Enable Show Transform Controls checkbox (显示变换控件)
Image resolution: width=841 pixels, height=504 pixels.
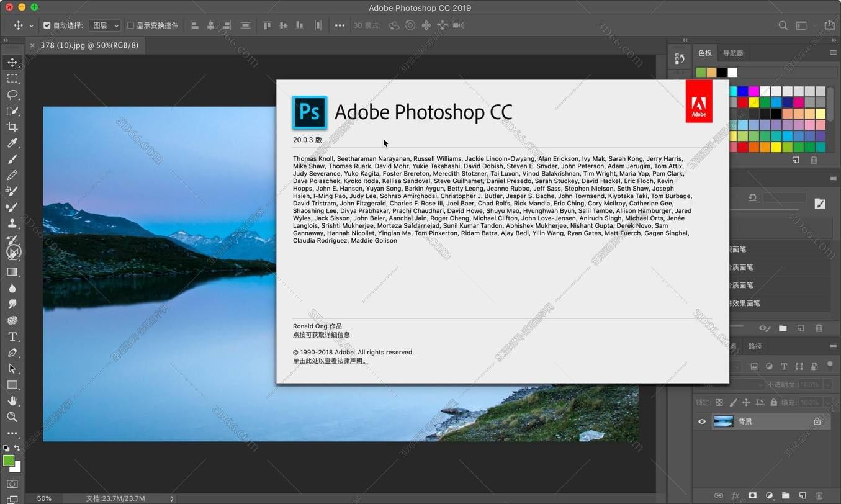130,25
